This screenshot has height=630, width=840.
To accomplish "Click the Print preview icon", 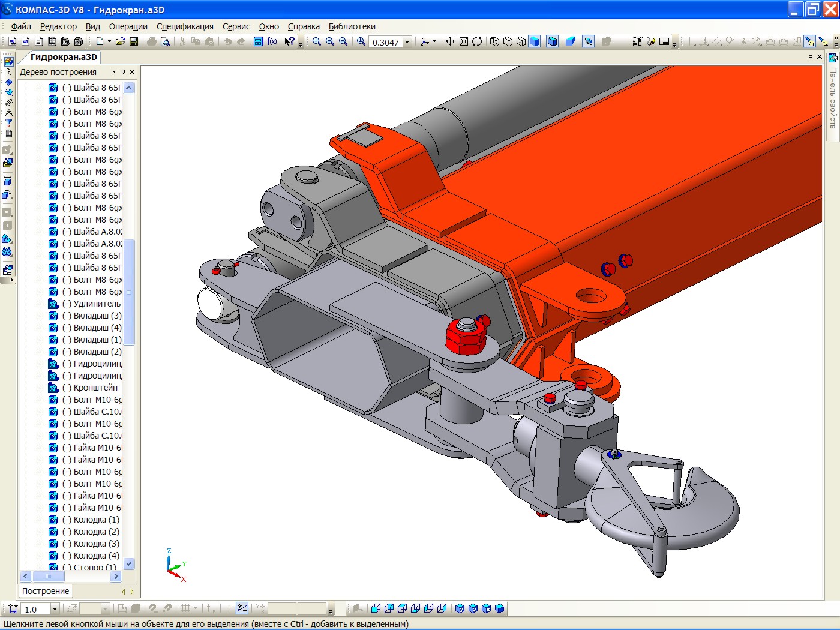I will coord(165,41).
